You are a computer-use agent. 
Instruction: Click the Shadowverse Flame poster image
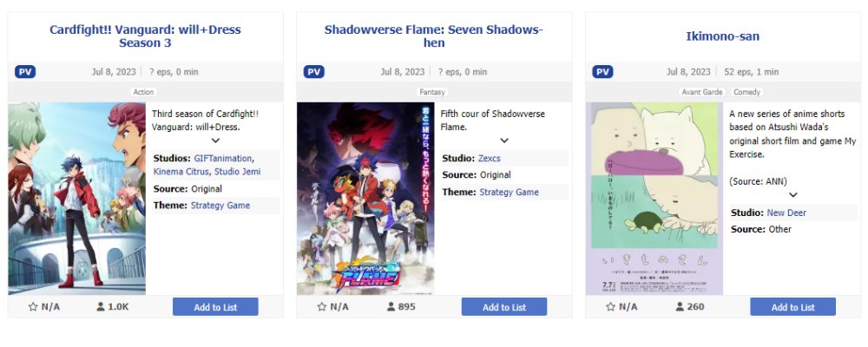pos(365,199)
